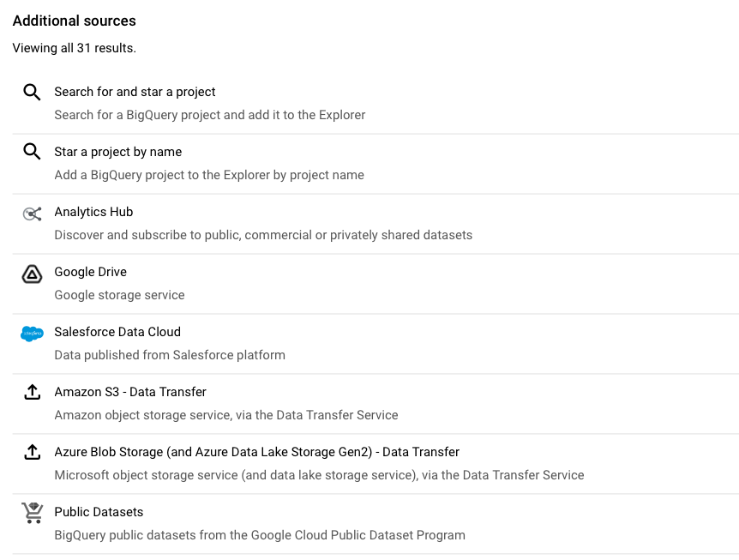Open Search for and star a project
This screenshot has width=739, height=560.
click(376, 104)
